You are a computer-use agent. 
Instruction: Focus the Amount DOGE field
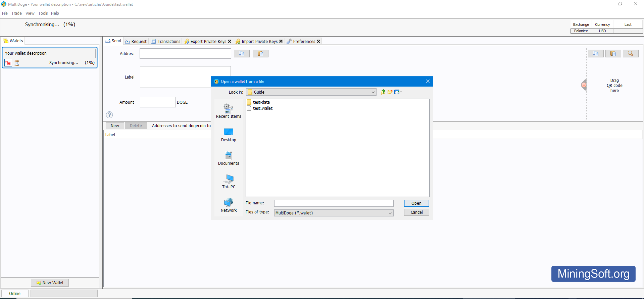(x=158, y=102)
